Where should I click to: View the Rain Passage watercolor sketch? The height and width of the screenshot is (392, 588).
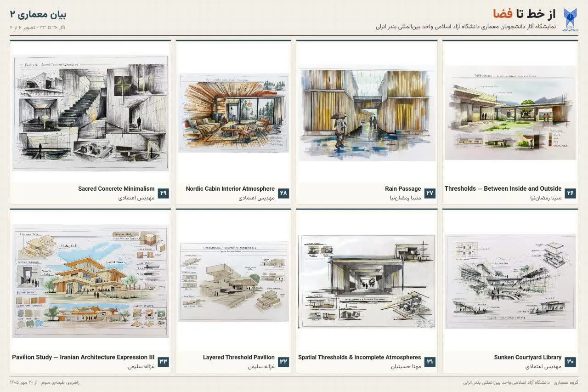(367, 113)
